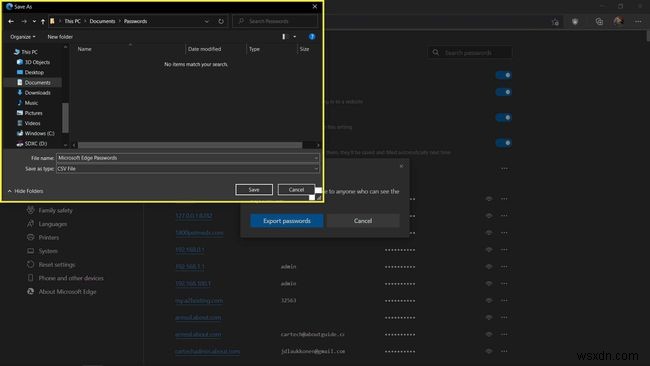Open the Organize dropdown menu
Viewport: 650px width, 366px height.
22,37
